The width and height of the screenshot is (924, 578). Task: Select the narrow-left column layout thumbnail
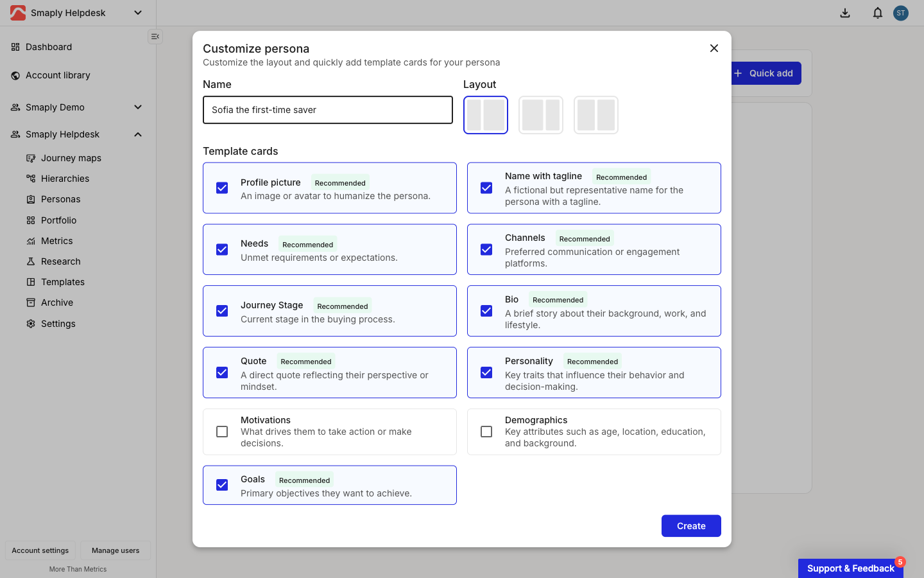click(486, 115)
